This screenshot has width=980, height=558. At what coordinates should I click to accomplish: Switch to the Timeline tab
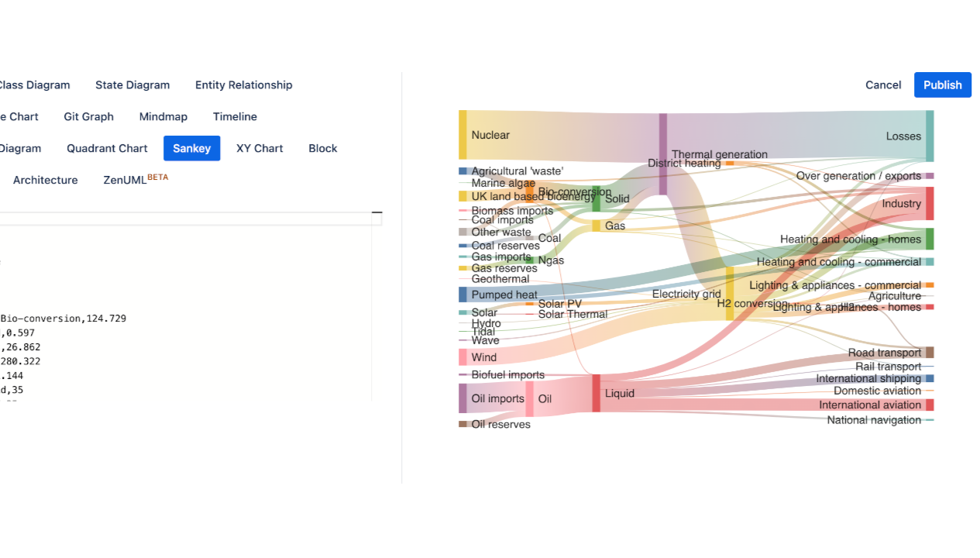(x=235, y=117)
